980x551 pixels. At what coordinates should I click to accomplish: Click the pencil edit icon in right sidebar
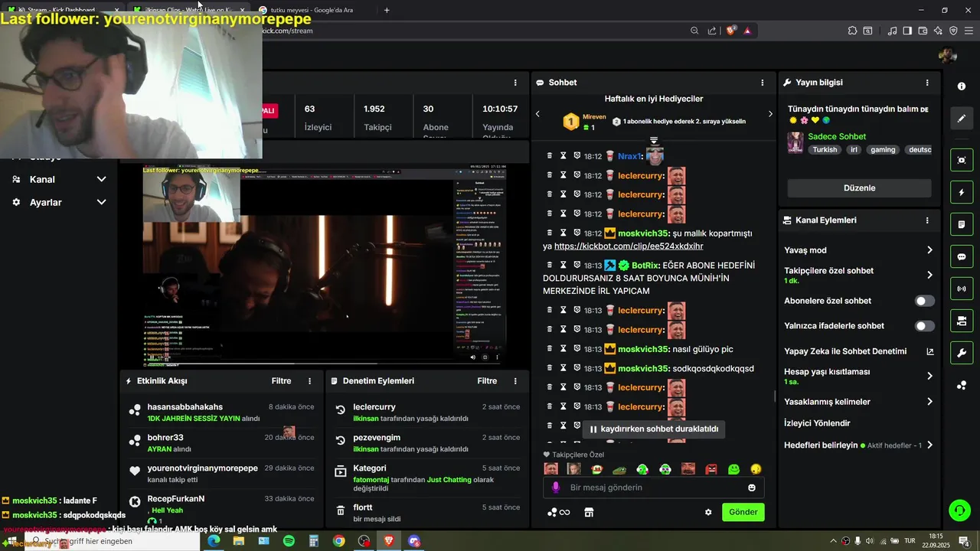click(961, 119)
